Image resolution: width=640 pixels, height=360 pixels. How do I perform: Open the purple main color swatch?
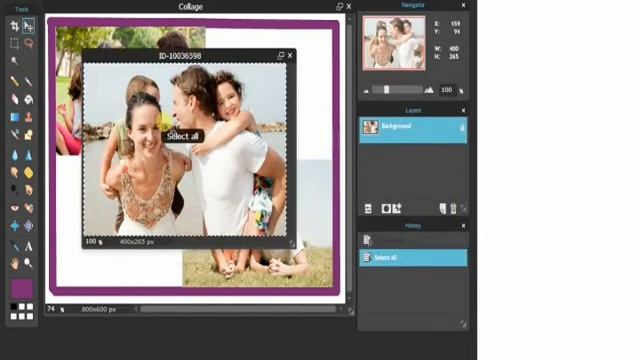(22, 289)
